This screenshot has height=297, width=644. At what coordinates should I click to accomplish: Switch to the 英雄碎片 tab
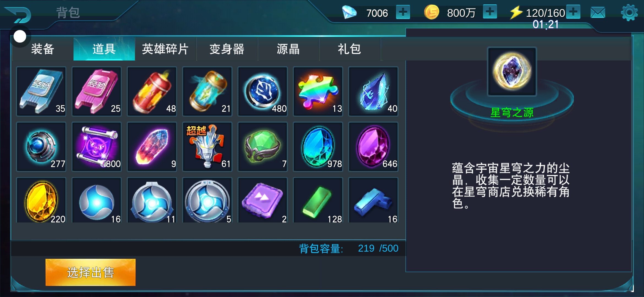pos(165,49)
